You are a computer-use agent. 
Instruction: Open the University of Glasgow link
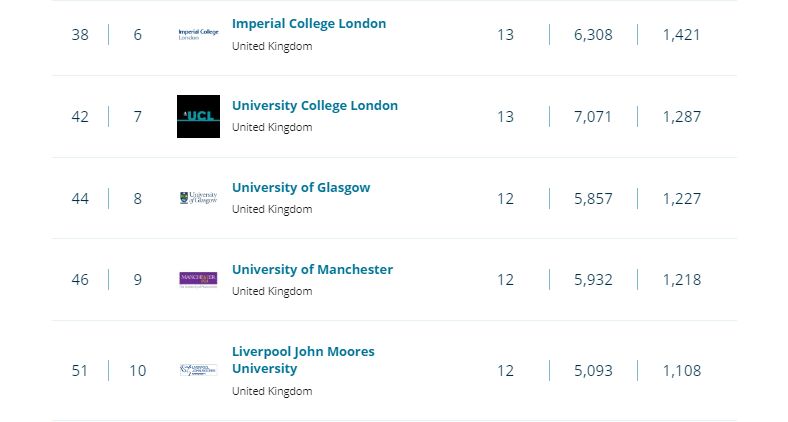(301, 187)
